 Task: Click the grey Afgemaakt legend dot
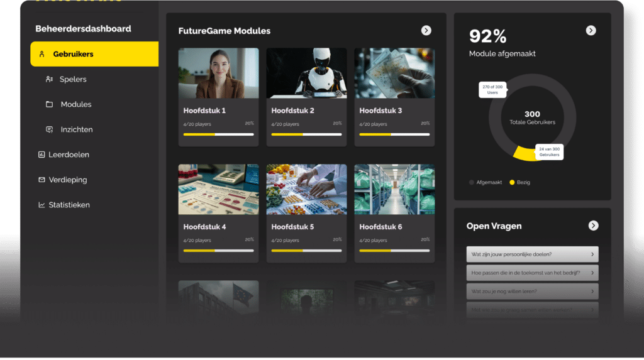[x=471, y=182]
